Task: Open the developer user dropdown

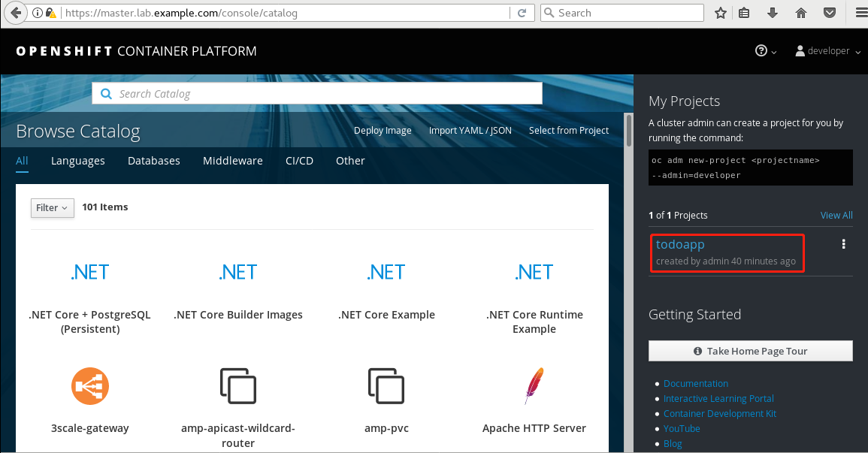Action: [x=827, y=51]
